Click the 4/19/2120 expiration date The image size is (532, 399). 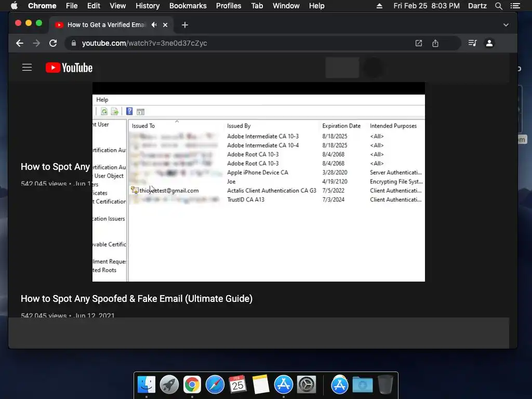(x=335, y=181)
